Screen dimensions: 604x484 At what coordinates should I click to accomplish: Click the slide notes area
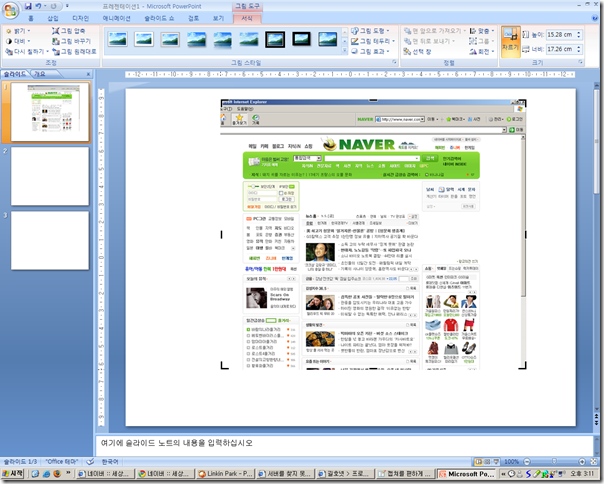[x=344, y=446]
